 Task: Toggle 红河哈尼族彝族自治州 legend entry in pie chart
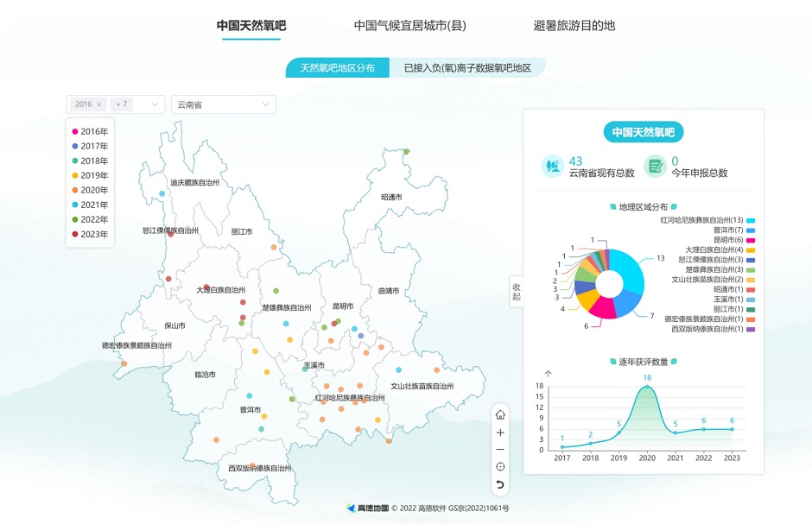pyautogui.click(x=751, y=220)
